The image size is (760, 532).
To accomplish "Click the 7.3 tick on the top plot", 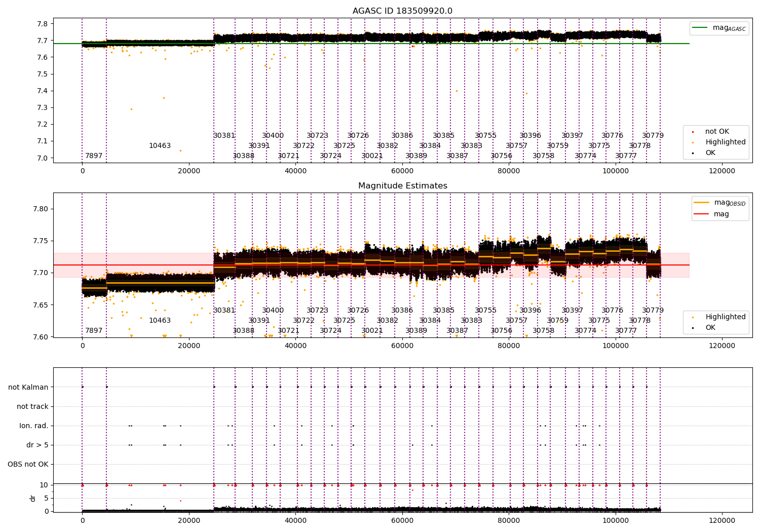I will [x=43, y=107].
